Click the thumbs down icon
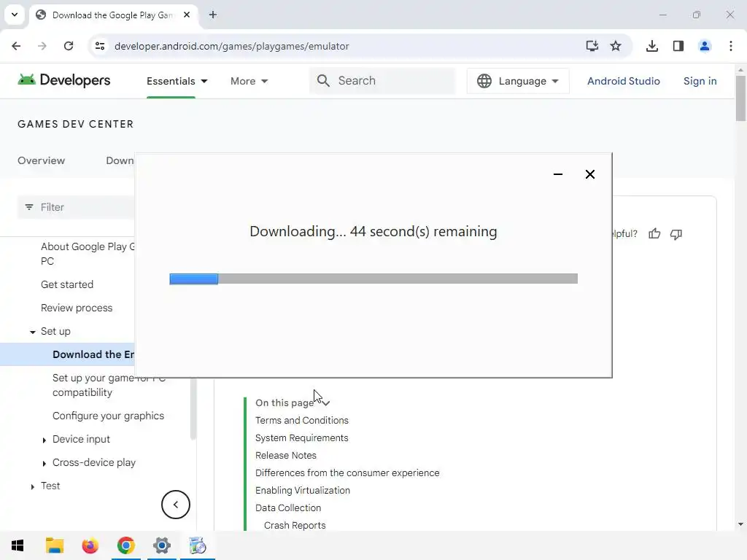 676,234
